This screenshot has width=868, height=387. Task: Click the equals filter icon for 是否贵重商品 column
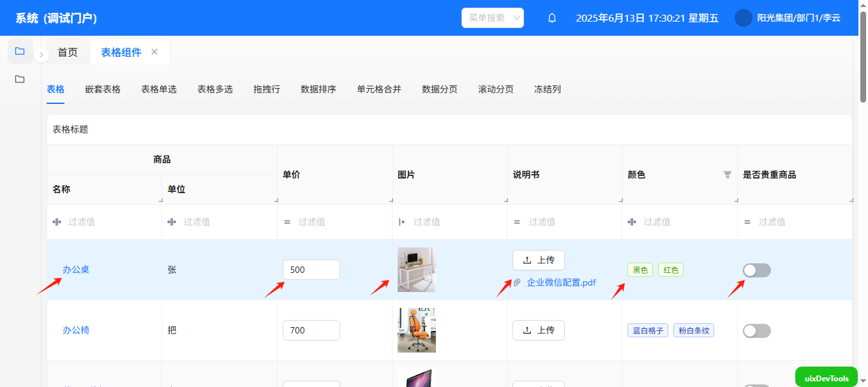point(747,222)
